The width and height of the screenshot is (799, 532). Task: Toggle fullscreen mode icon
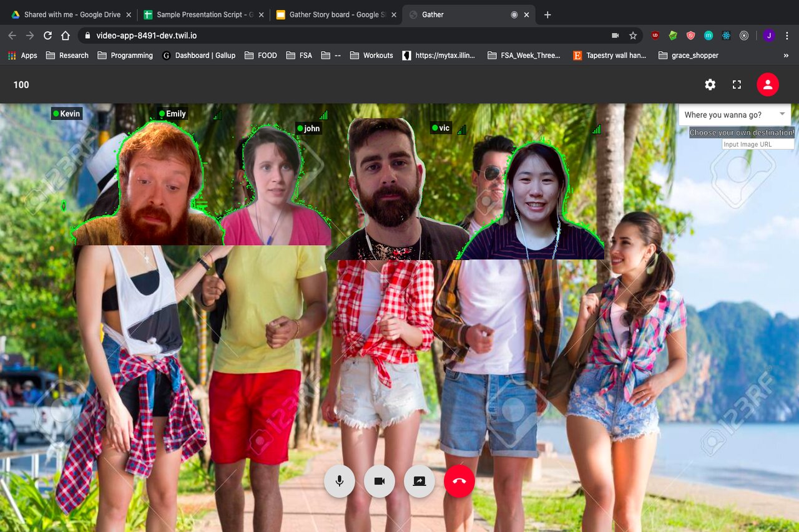737,85
